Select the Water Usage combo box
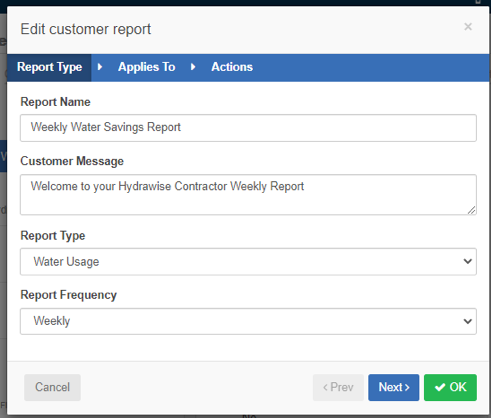 pyautogui.click(x=248, y=262)
